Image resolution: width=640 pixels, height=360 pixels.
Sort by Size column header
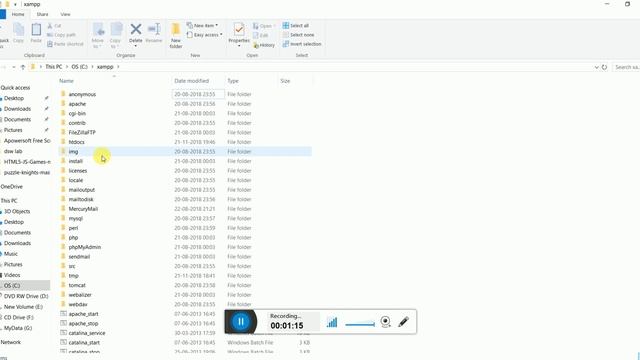pos(285,81)
